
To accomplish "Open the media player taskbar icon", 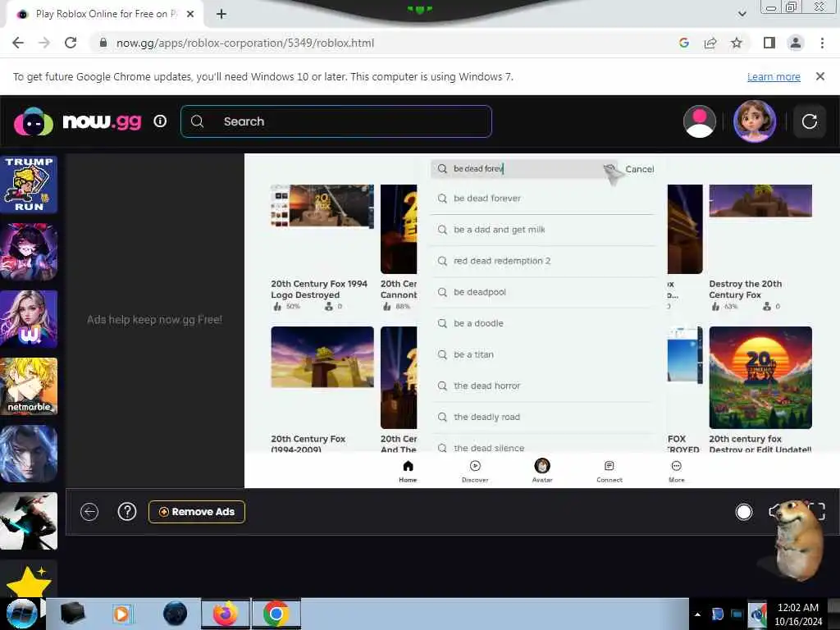I will click(x=122, y=614).
